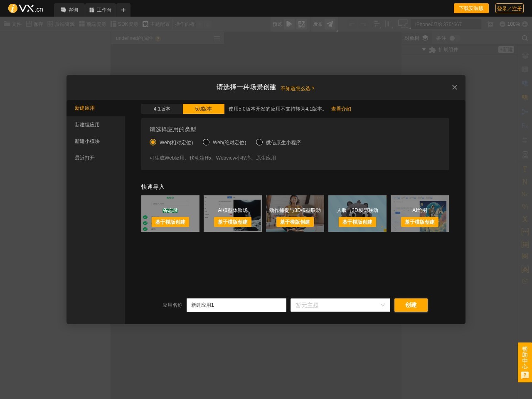Click the hourglass timer component icon

(525, 155)
